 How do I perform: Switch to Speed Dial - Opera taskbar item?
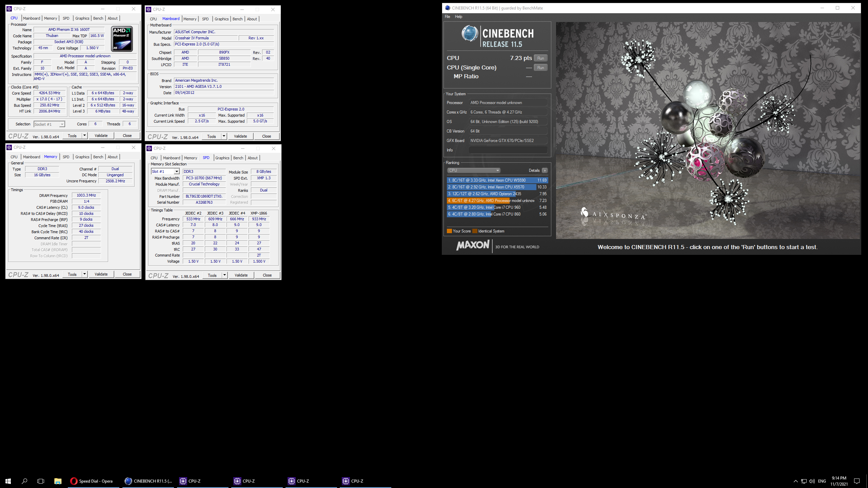[x=94, y=481]
